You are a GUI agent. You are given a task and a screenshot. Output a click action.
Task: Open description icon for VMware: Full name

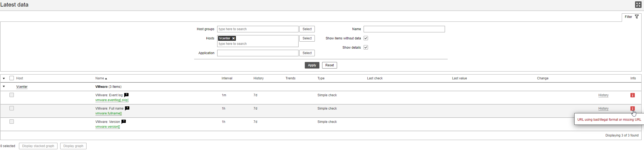coord(127,108)
